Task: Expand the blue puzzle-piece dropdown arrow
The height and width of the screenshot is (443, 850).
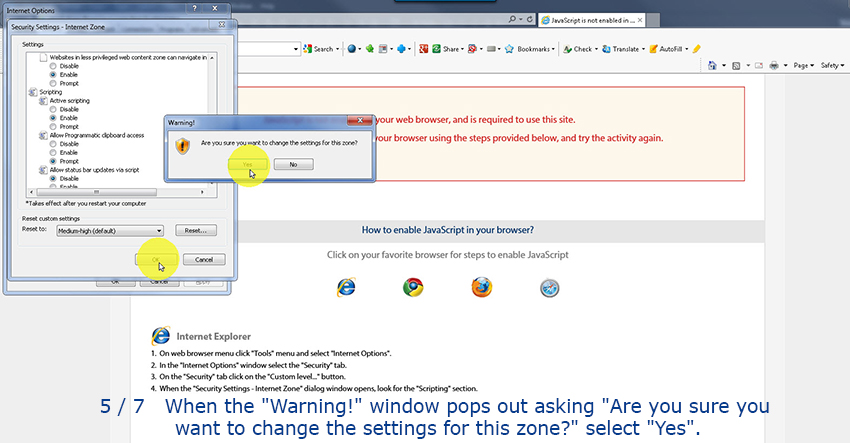Action: click(409, 49)
